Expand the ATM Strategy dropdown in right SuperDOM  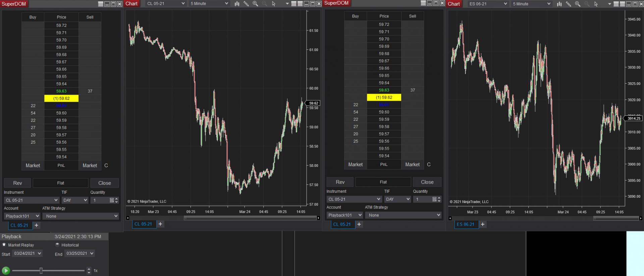[404, 215]
